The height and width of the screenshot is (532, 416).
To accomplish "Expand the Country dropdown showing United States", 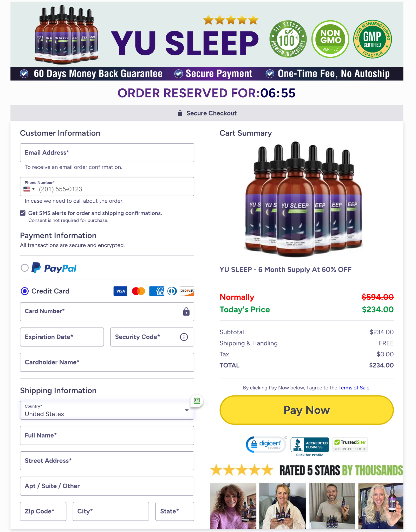I will point(107,410).
